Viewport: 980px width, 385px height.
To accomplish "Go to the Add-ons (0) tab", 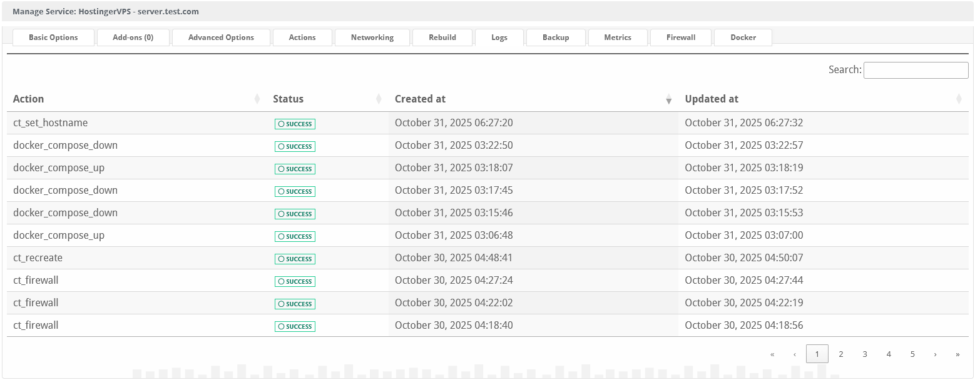I will click(133, 37).
